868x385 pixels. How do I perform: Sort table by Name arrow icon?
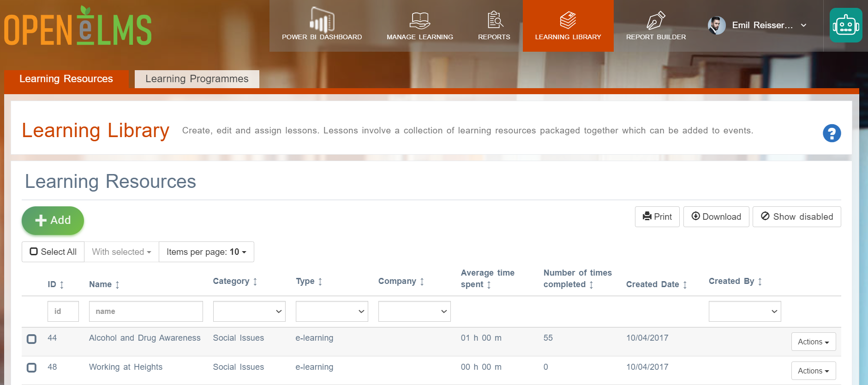point(117,285)
